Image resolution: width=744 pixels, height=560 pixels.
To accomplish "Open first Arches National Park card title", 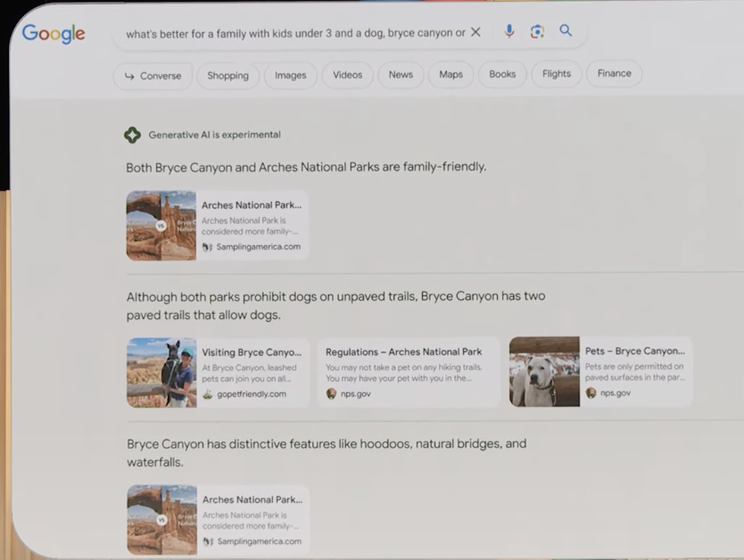I will click(x=252, y=205).
